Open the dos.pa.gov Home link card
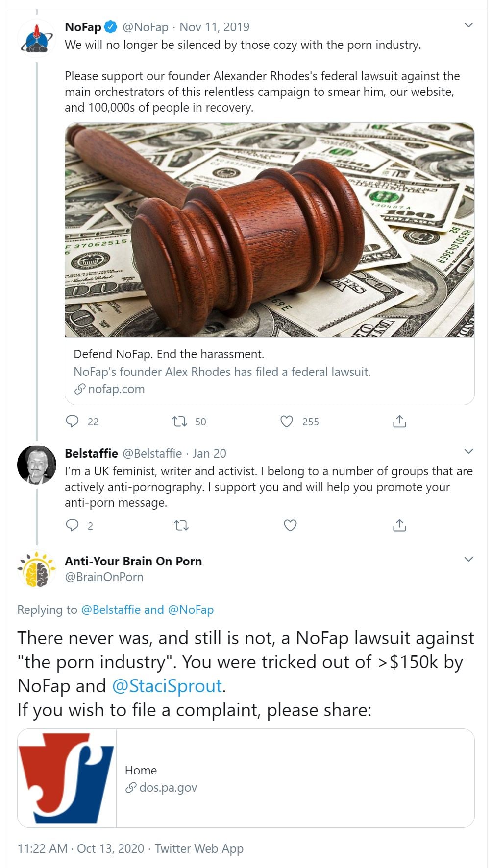This screenshot has width=492, height=868. point(246,778)
